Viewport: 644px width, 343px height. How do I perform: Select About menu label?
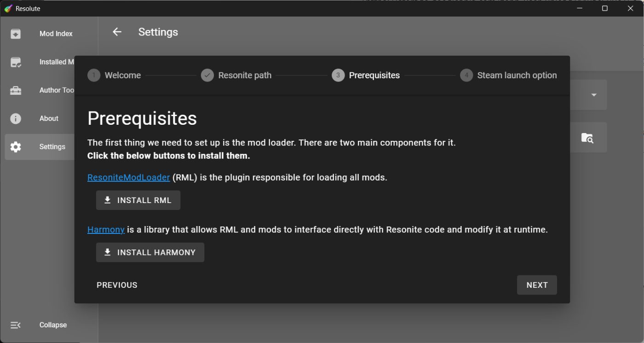[x=49, y=118]
